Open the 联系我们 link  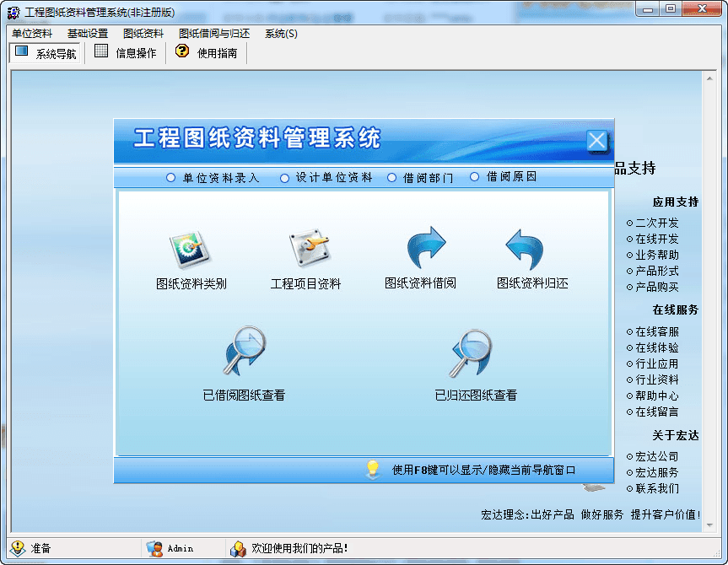656,489
